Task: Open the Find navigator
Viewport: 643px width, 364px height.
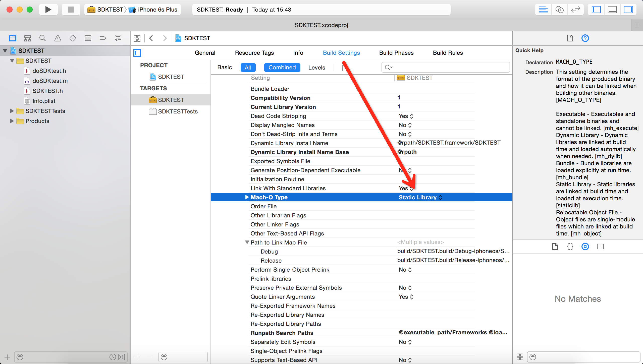Action: point(43,38)
